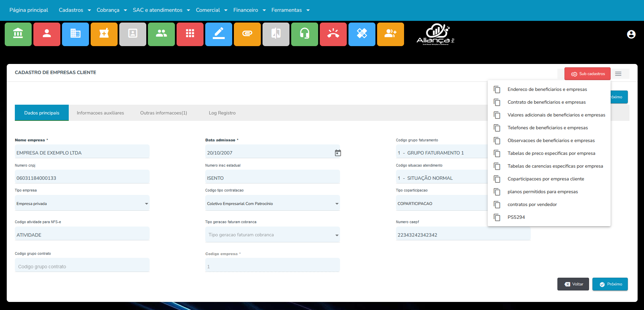644x310 pixels.
Task: Click the red Sub cadastros button
Action: [587, 74]
